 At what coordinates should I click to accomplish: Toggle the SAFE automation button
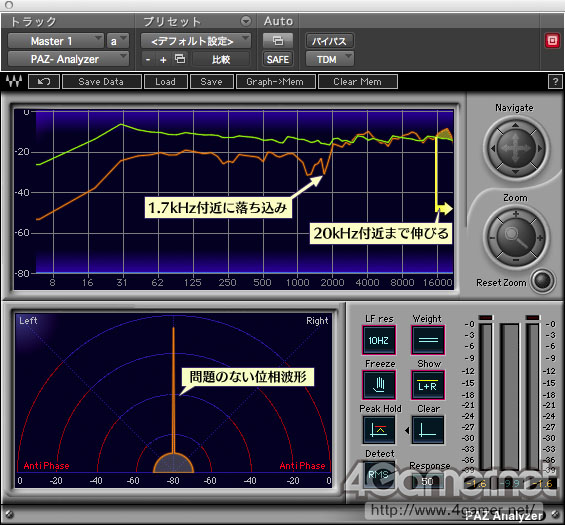coord(278,59)
